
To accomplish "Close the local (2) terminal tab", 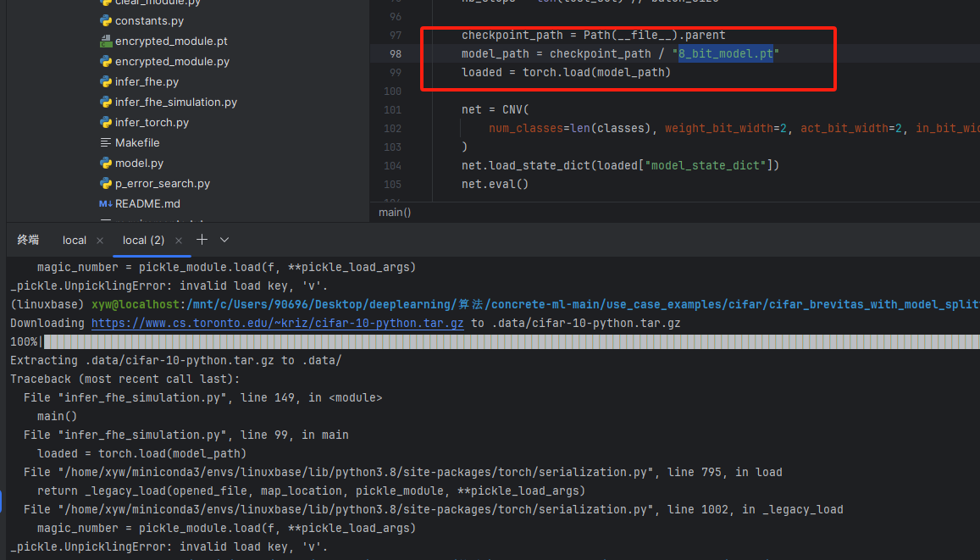I will [179, 241].
